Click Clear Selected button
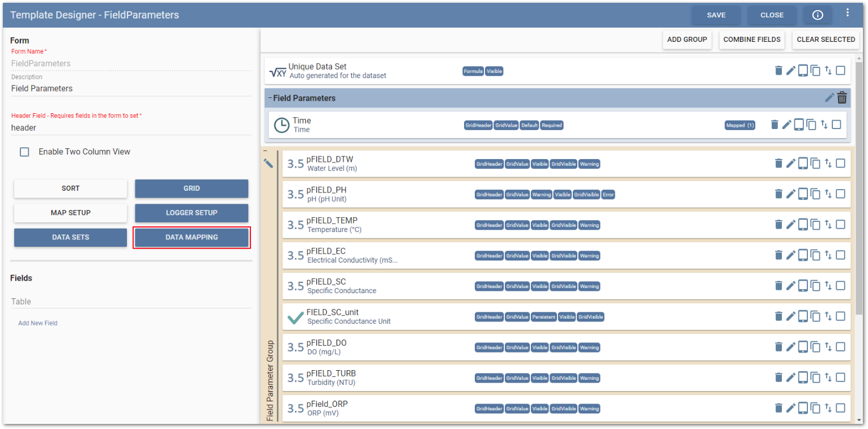The width and height of the screenshot is (868, 429). point(826,40)
